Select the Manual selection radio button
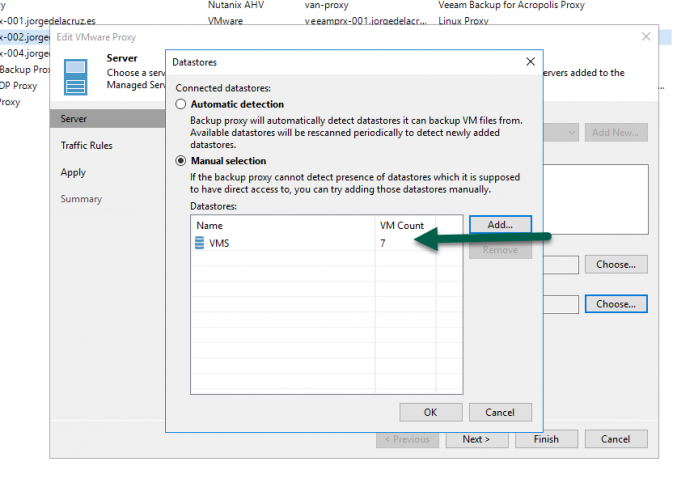 (x=181, y=161)
